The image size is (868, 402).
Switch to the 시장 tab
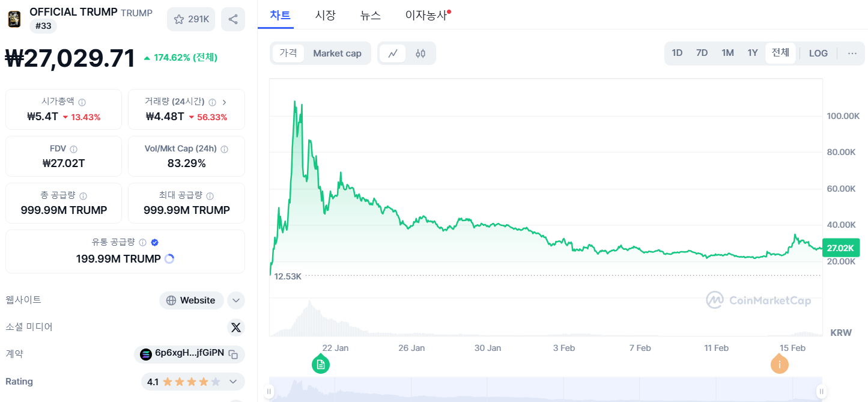[325, 16]
